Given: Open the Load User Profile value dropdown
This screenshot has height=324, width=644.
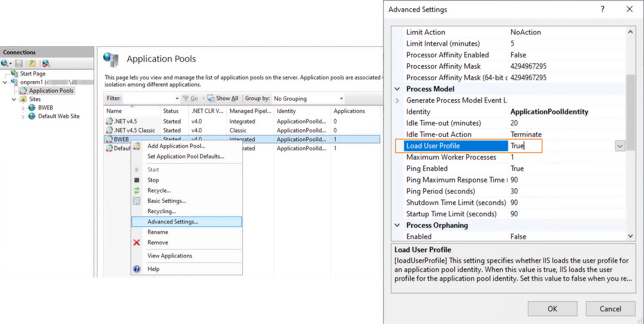Looking at the screenshot, I should [x=620, y=146].
